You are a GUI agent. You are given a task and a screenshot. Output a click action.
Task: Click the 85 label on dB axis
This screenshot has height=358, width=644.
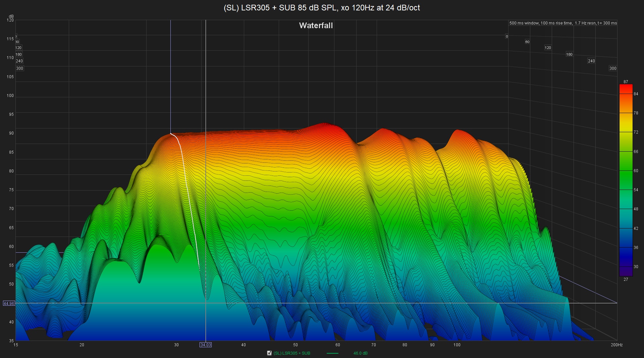(x=11, y=152)
